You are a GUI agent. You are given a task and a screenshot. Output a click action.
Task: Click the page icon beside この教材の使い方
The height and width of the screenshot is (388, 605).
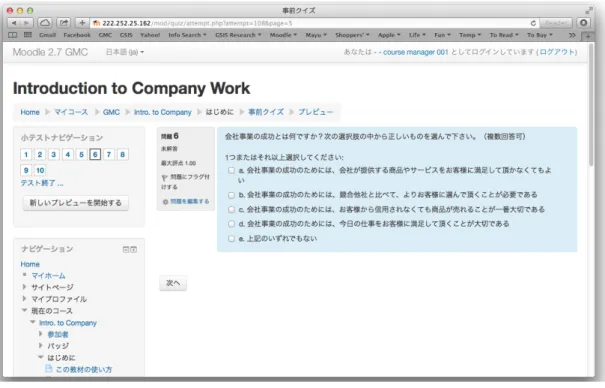coord(49,369)
